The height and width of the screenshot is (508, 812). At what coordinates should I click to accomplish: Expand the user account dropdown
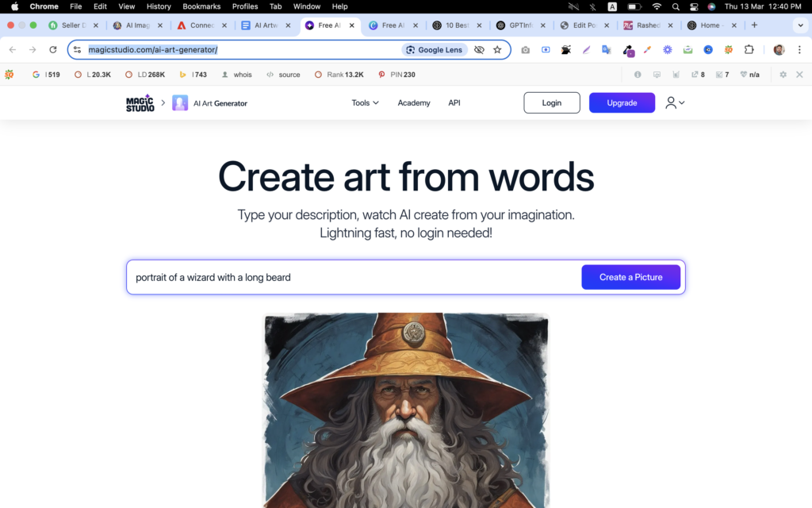coord(675,102)
